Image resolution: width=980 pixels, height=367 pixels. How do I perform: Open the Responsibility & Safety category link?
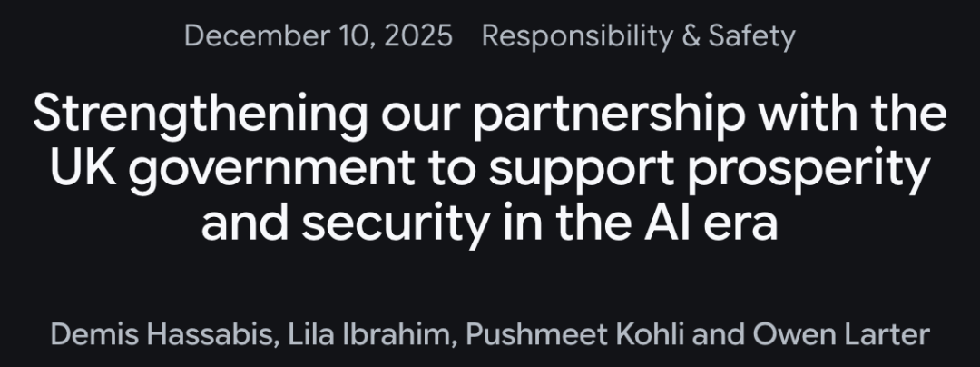[638, 36]
